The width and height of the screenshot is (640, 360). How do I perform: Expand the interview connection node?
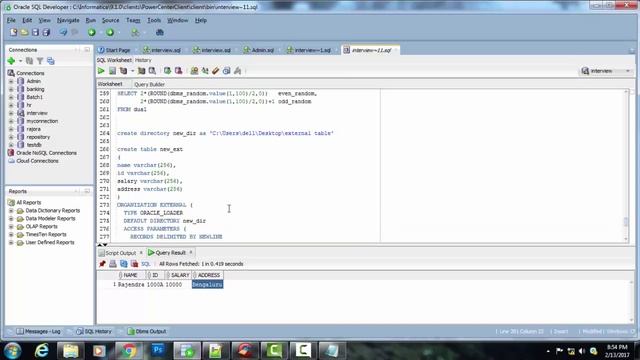[x=11, y=113]
